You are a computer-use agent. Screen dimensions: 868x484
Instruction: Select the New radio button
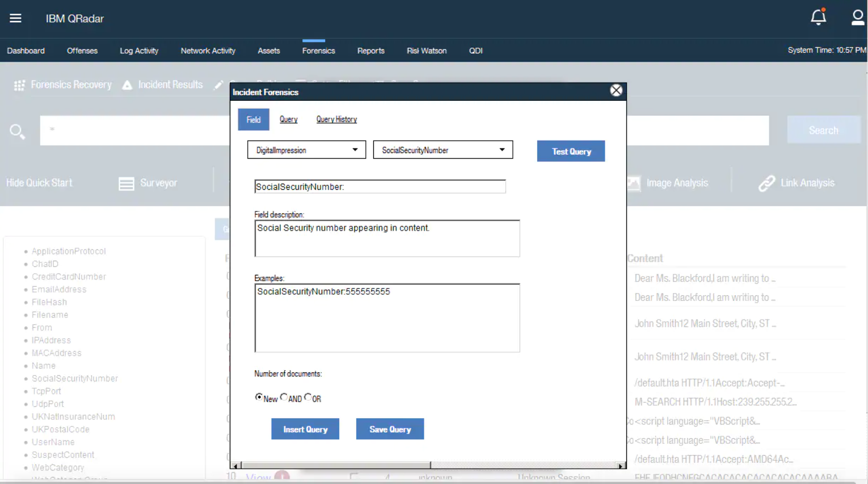click(259, 397)
